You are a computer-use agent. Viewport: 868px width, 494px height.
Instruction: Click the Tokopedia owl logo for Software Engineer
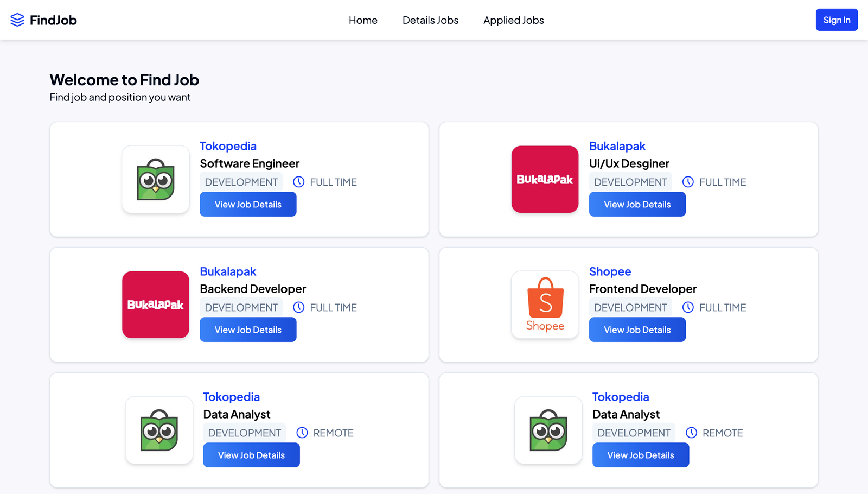coord(156,179)
